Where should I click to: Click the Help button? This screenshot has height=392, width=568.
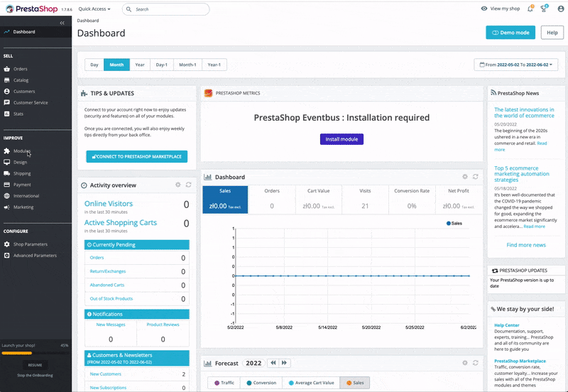552,33
